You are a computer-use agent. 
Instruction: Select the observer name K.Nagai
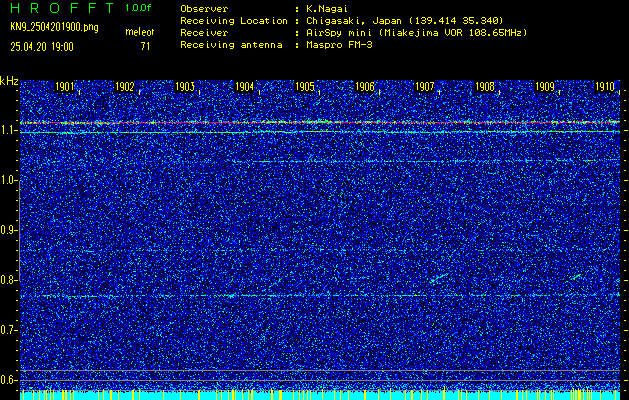[x=327, y=8]
